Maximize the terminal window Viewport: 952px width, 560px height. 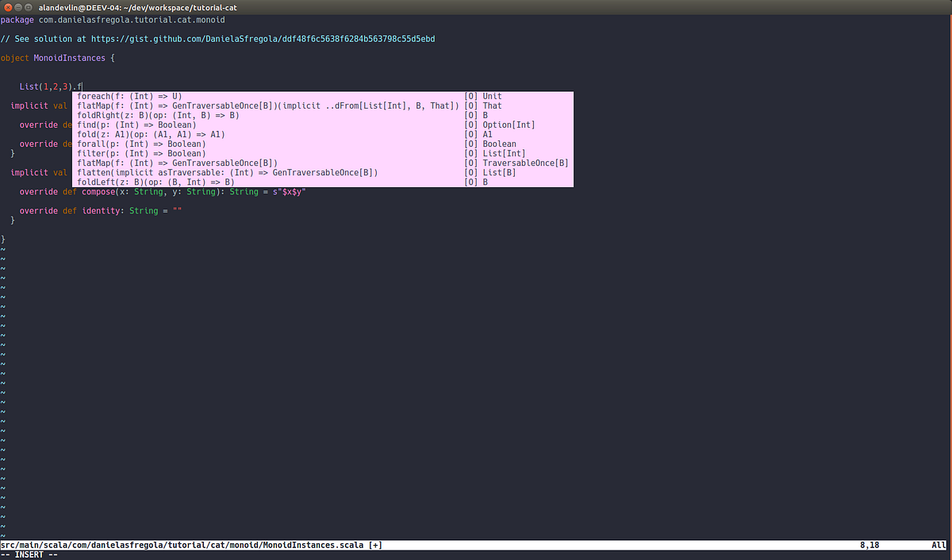pos(29,6)
